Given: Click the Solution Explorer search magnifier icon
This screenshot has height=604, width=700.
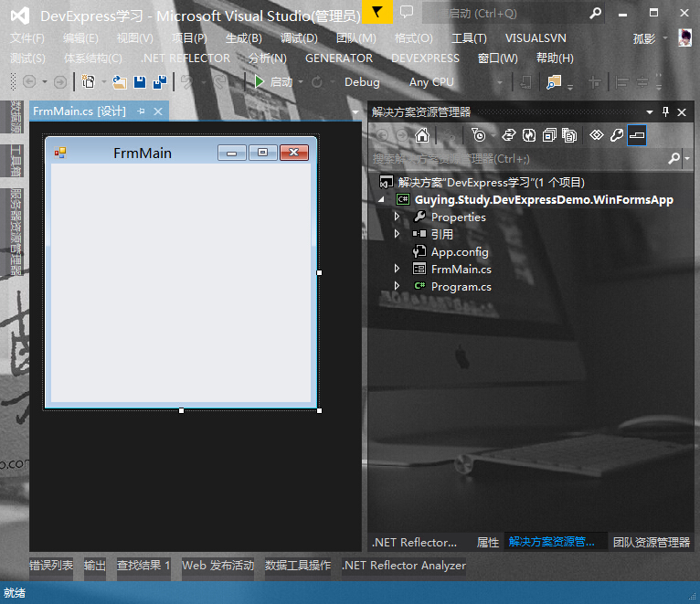Looking at the screenshot, I should (x=673, y=158).
